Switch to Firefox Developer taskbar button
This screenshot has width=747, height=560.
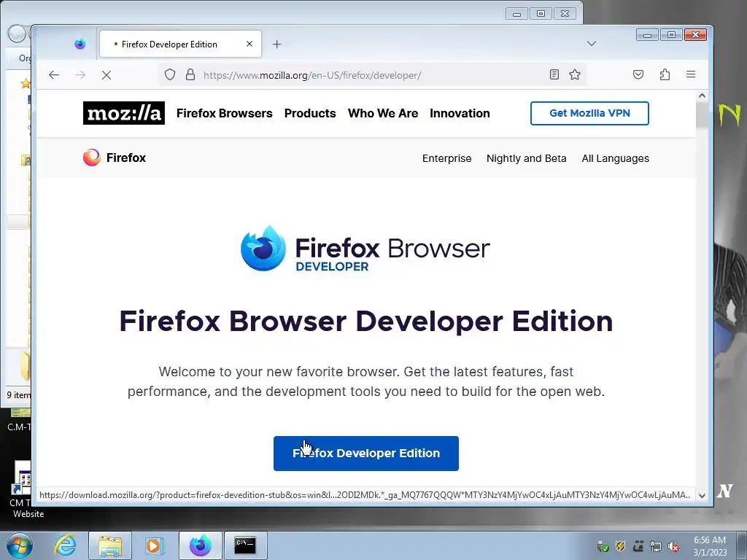(x=200, y=545)
